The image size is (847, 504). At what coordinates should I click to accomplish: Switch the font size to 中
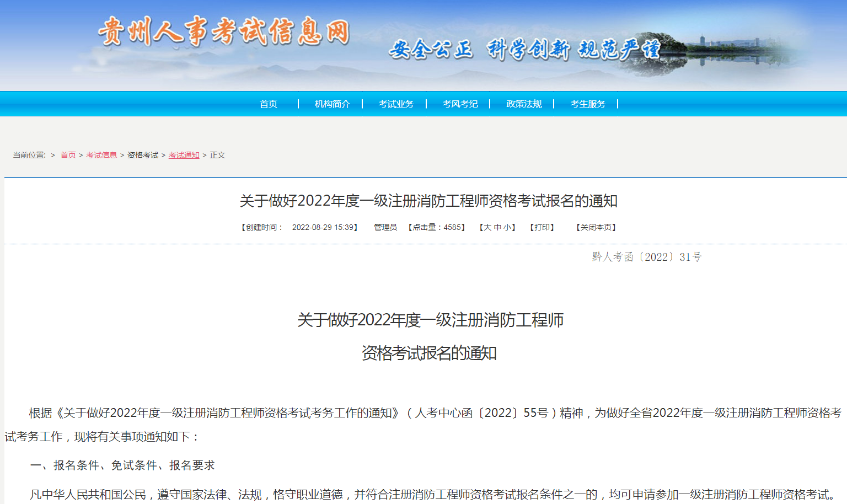(x=497, y=227)
